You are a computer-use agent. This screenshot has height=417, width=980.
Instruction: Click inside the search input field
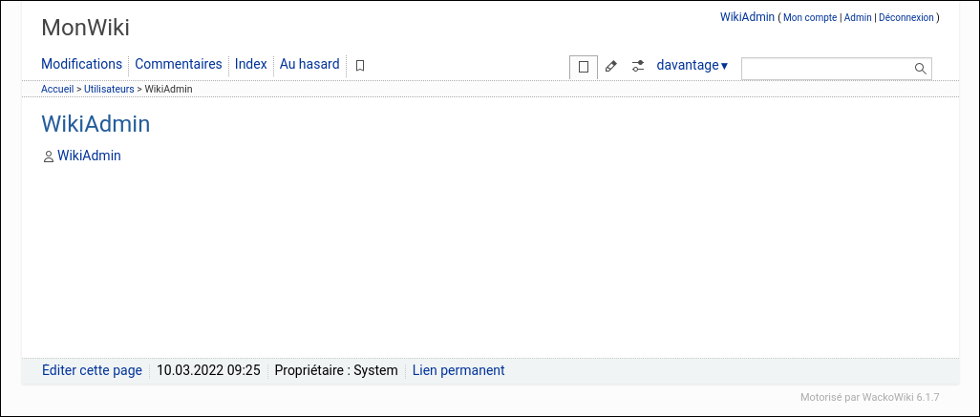(x=826, y=69)
